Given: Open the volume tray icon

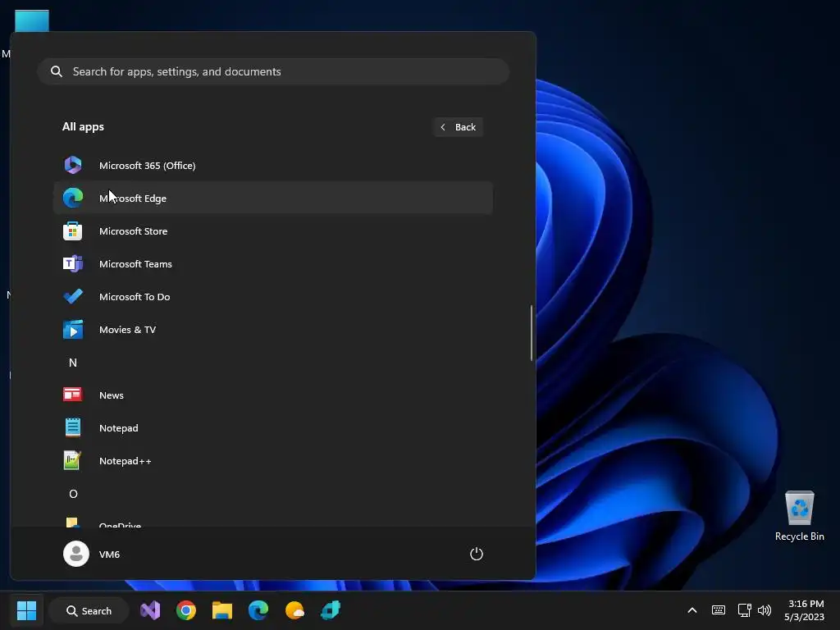Looking at the screenshot, I should click(765, 610).
